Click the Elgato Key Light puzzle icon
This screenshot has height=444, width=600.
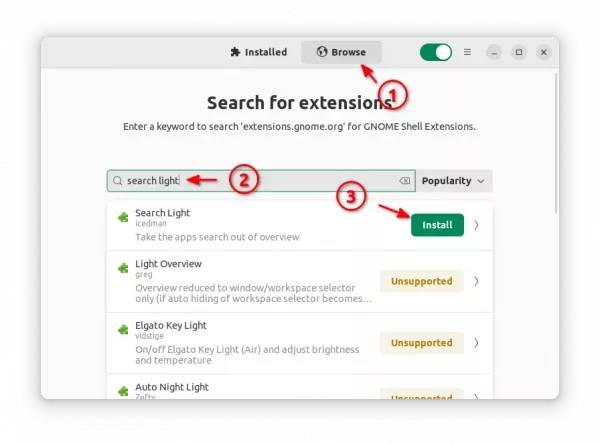[123, 330]
